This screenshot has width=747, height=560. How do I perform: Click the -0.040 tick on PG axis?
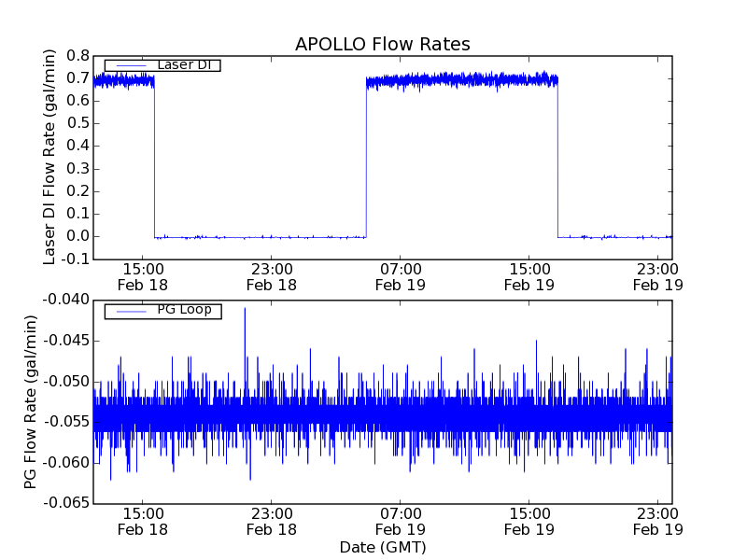(x=66, y=300)
